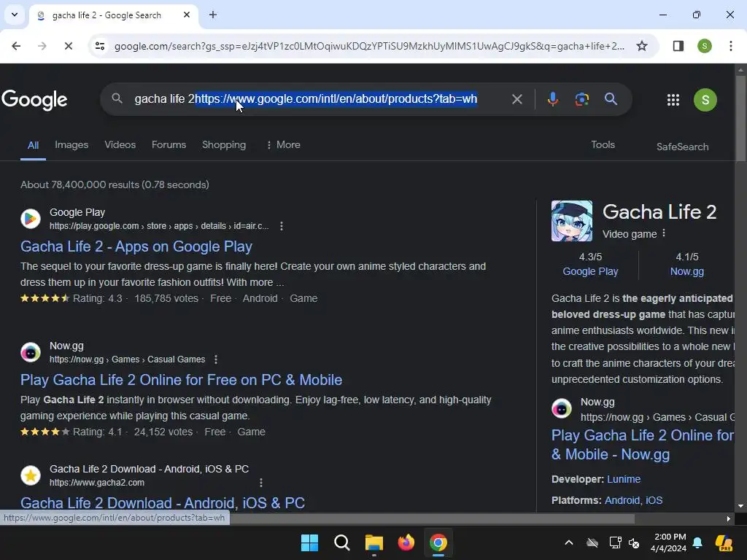This screenshot has height=560, width=747.
Task: Click the Google Play favicon
Action: 30,219
